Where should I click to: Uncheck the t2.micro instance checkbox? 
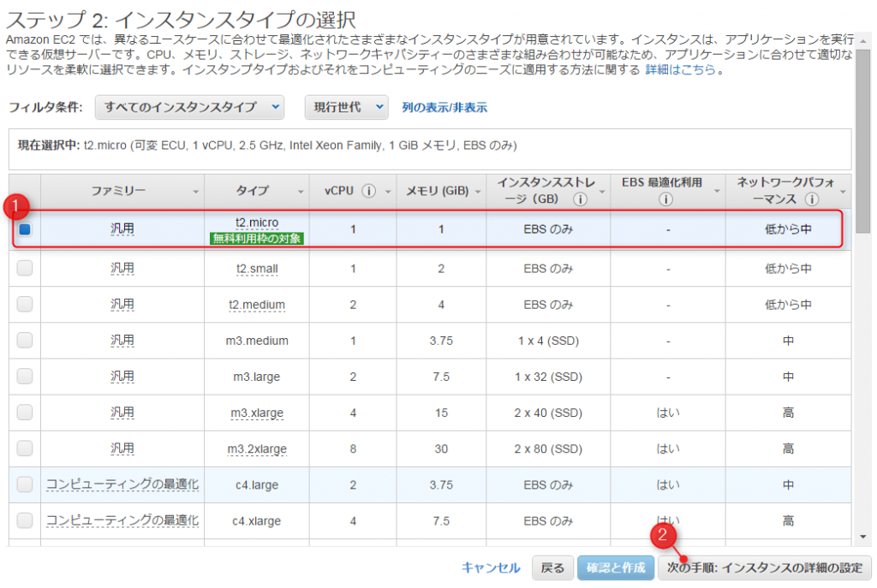tap(25, 229)
